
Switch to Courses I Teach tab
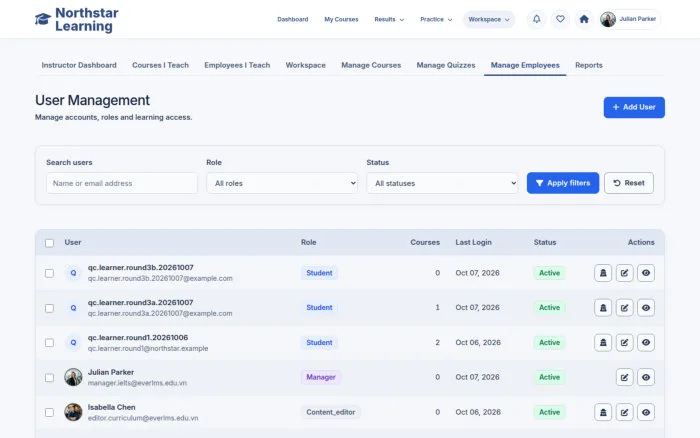(x=160, y=65)
